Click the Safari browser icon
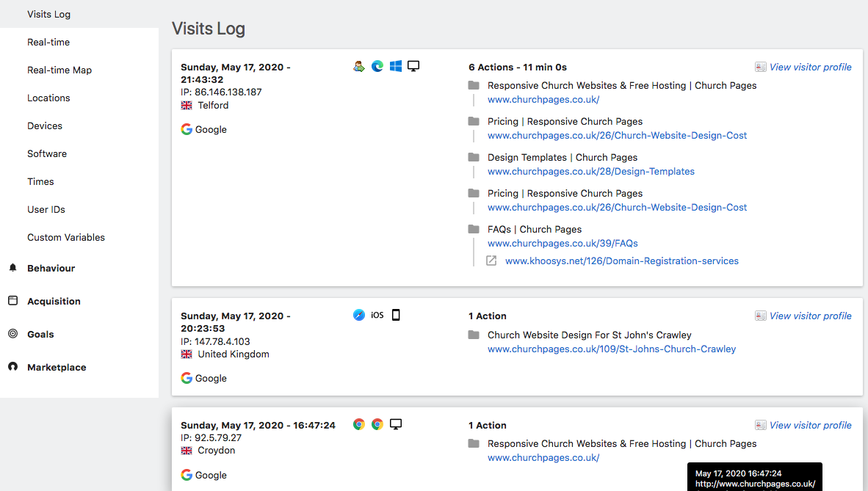Viewport: 868px width, 491px height. [359, 315]
